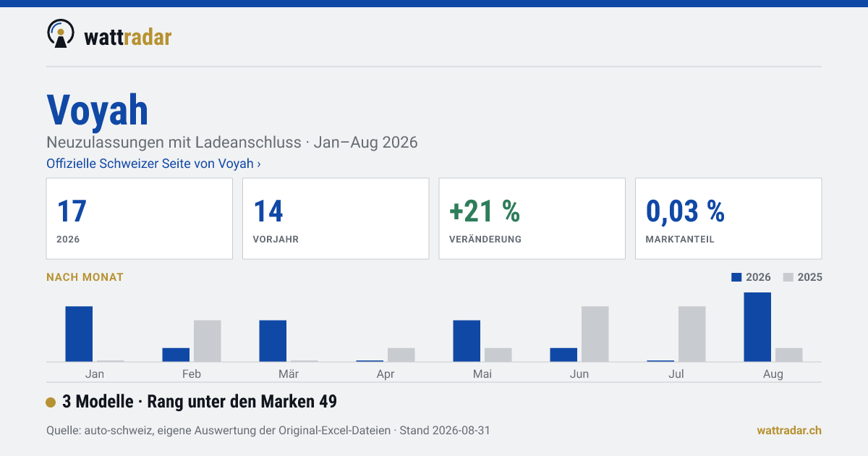Image resolution: width=868 pixels, height=456 pixels.
Task: Click the grey 2025 bar for Jun
Action: (x=595, y=334)
